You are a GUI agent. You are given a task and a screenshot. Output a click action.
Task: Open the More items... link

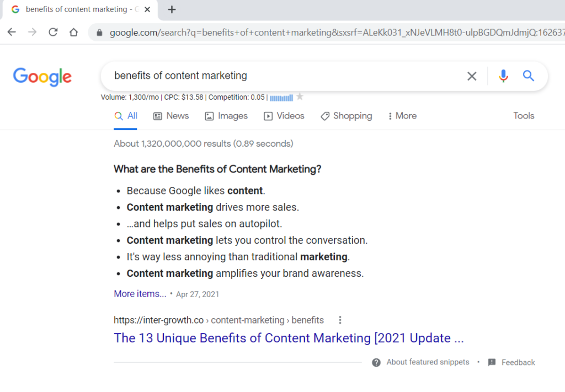point(140,294)
